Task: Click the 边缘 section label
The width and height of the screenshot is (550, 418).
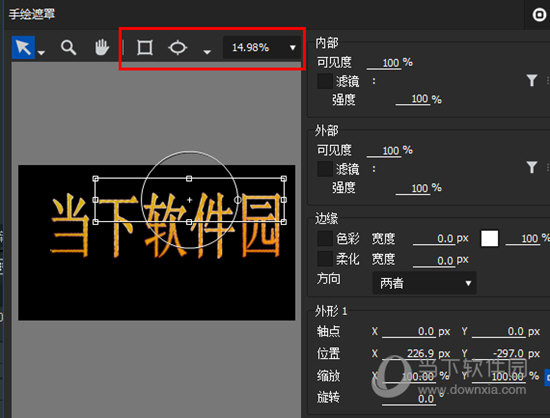Action: coord(327,218)
